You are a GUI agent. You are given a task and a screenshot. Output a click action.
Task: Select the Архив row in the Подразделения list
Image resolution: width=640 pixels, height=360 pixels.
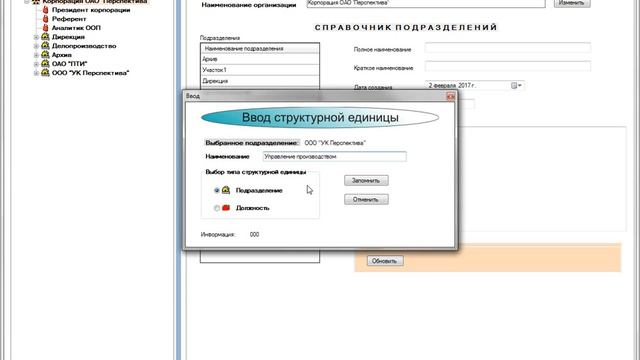point(260,59)
